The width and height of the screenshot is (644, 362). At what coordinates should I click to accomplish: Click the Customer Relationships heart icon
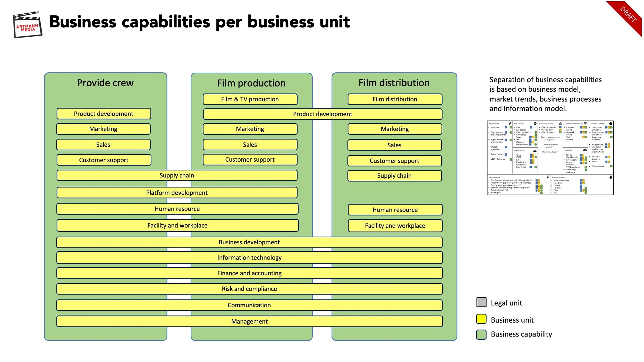[x=585, y=123]
